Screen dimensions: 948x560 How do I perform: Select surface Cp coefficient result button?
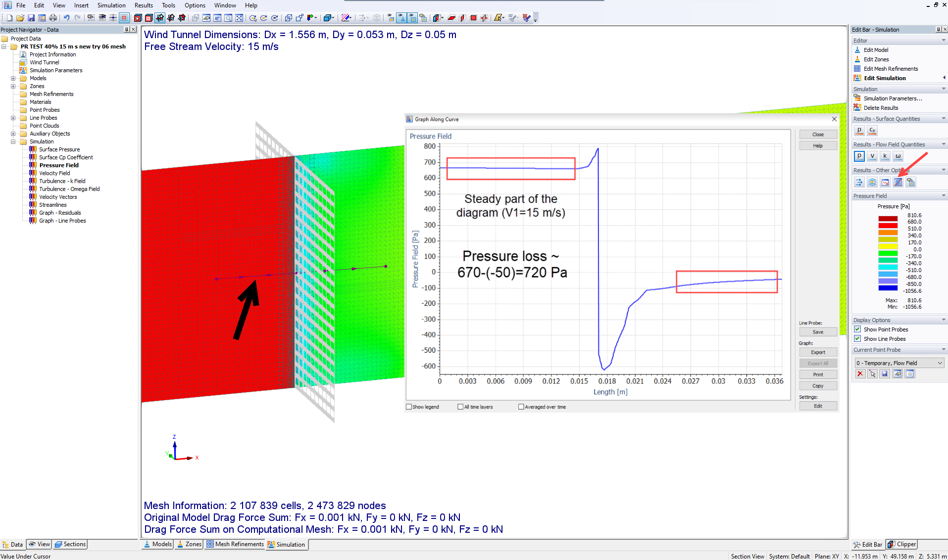[x=872, y=131]
